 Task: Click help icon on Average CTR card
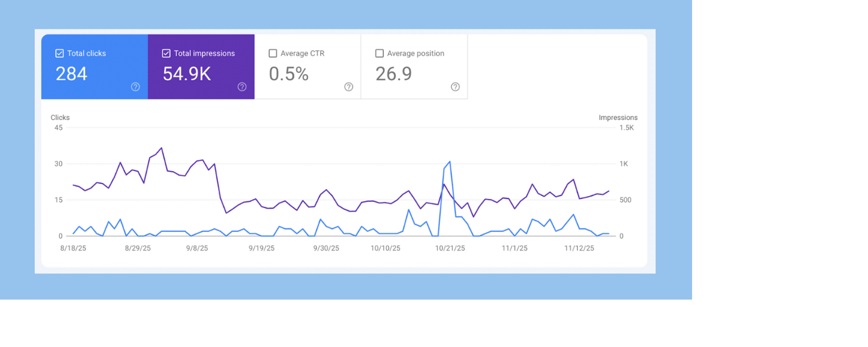(x=348, y=87)
